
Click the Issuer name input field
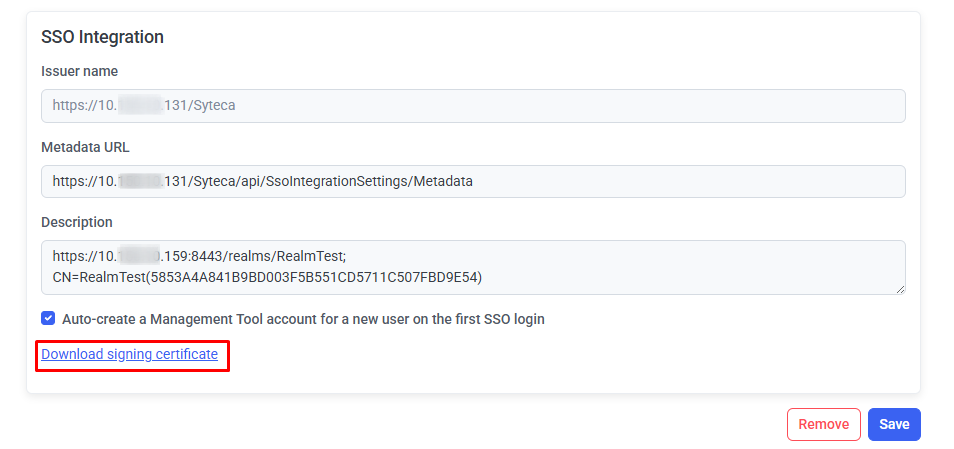click(472, 105)
